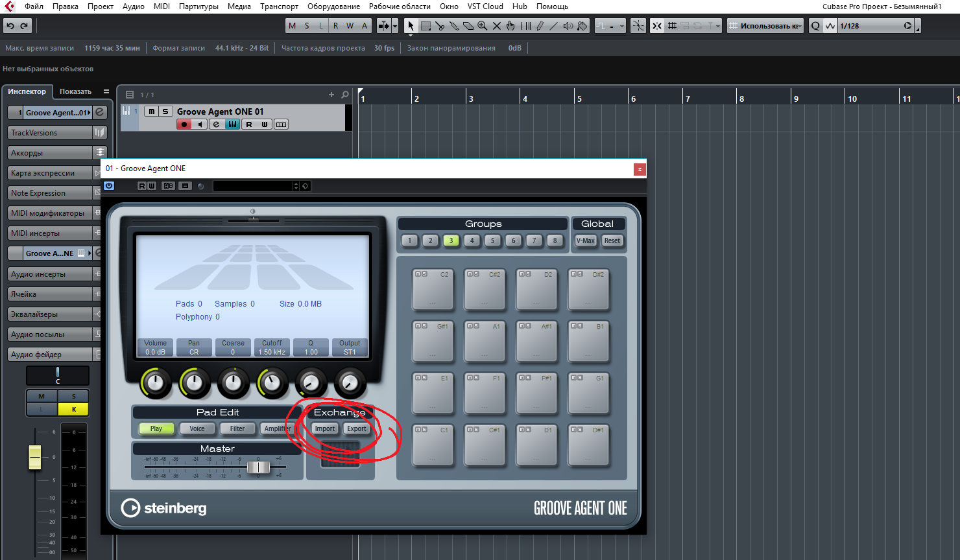This screenshot has height=560, width=960.
Task: Redo the action with the toolbar arrow
Action: point(24,26)
